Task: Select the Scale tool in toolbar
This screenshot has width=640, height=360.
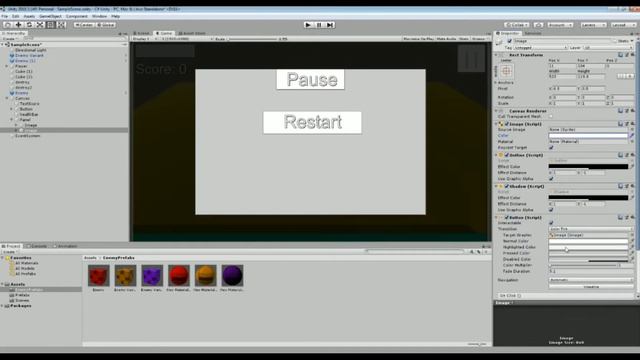Action: 40,25
